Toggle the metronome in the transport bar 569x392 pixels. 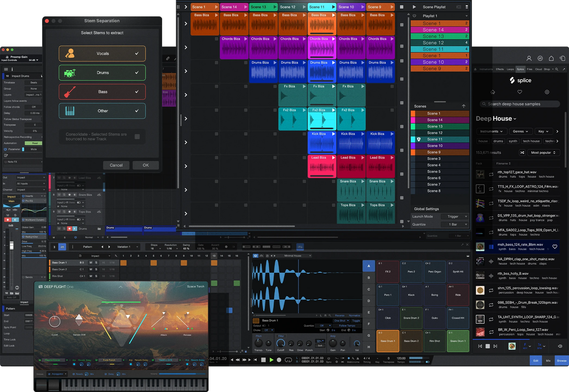[x=349, y=358]
